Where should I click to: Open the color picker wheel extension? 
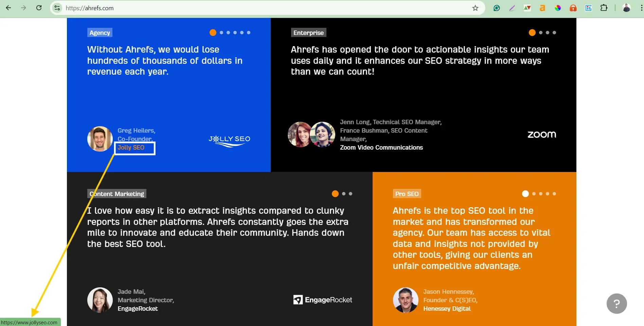(x=558, y=8)
